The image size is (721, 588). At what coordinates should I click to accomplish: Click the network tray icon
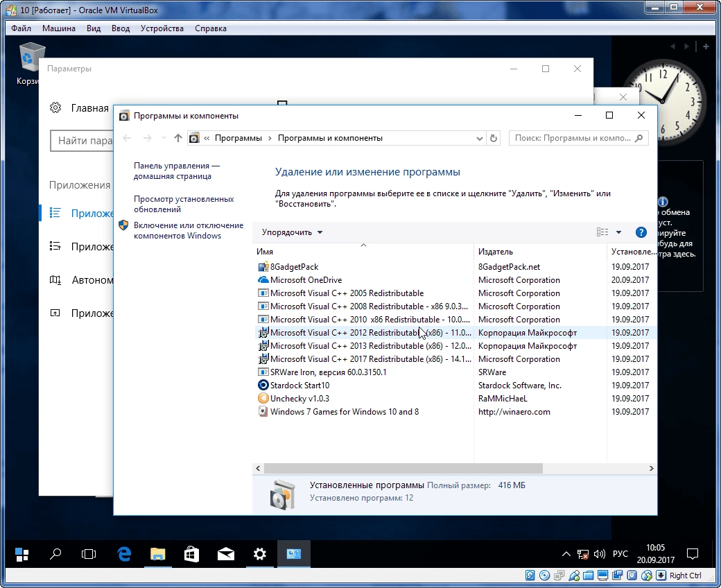pos(582,555)
